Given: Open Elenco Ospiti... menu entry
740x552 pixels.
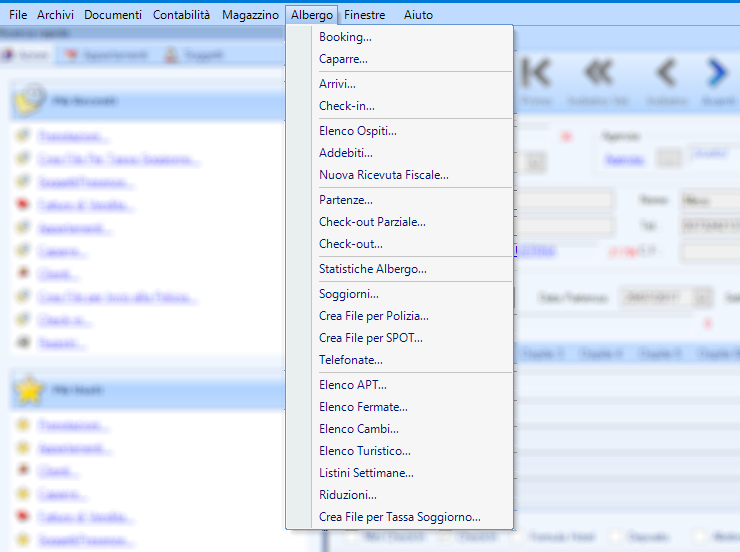Looking at the screenshot, I should pyautogui.click(x=358, y=131).
